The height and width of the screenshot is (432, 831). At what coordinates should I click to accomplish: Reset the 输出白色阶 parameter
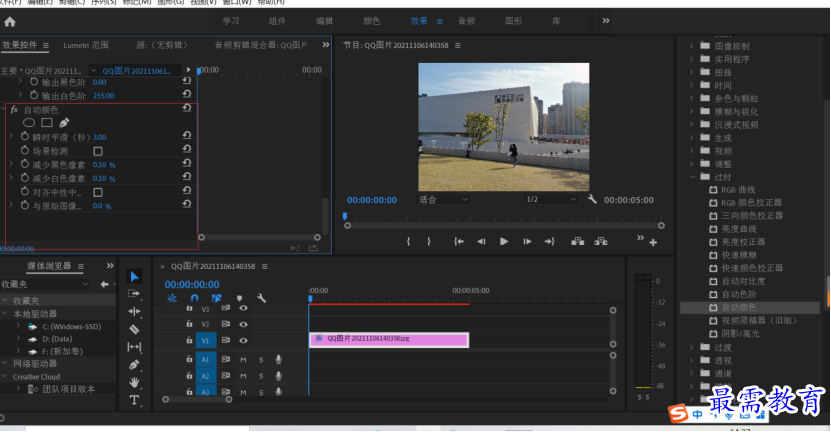(187, 94)
